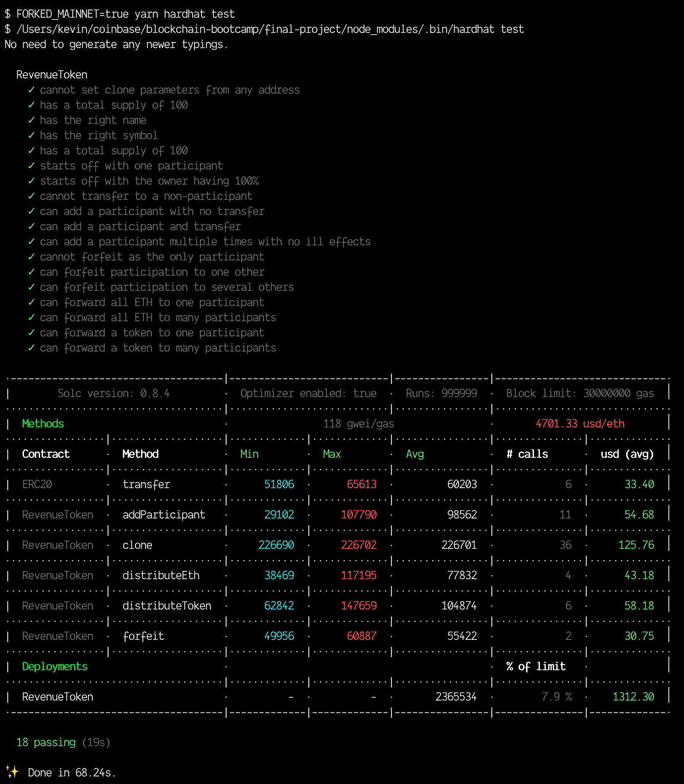Image resolution: width=684 pixels, height=784 pixels.
Task: Click the 'Solc version: 0.8.4' text
Action: pos(114,393)
